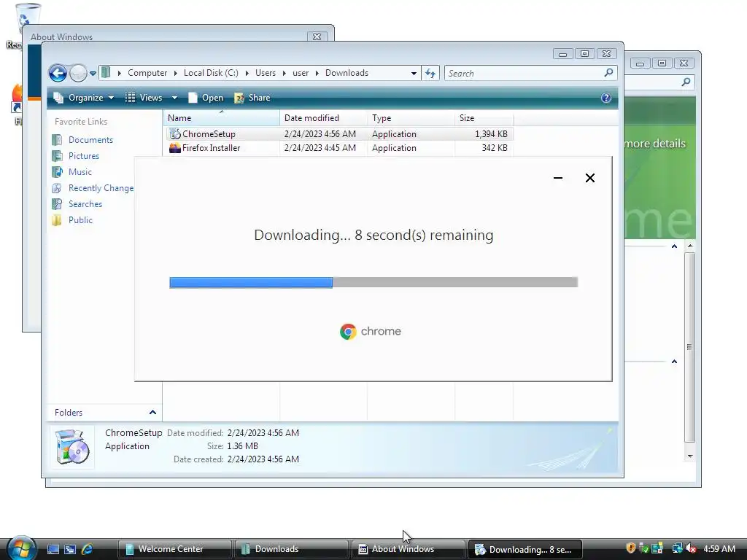
Task: Click scrollbar up arrow in Welcome Center
Action: click(690, 246)
